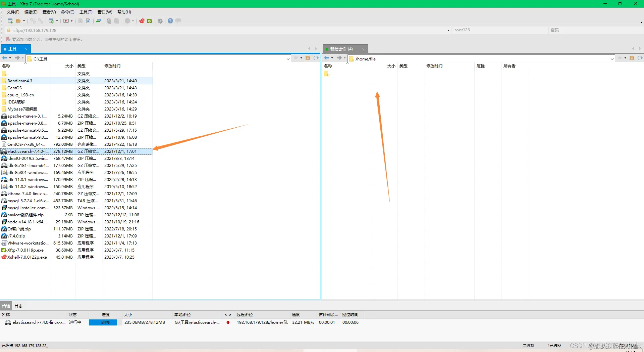The image size is (644, 352).
Task: Select the kibana-7.4.0-linux file
Action: click(x=76, y=194)
